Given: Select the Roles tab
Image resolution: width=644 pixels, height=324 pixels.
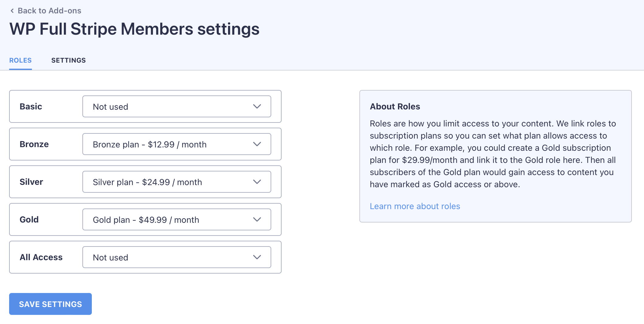Looking at the screenshot, I should point(20,60).
